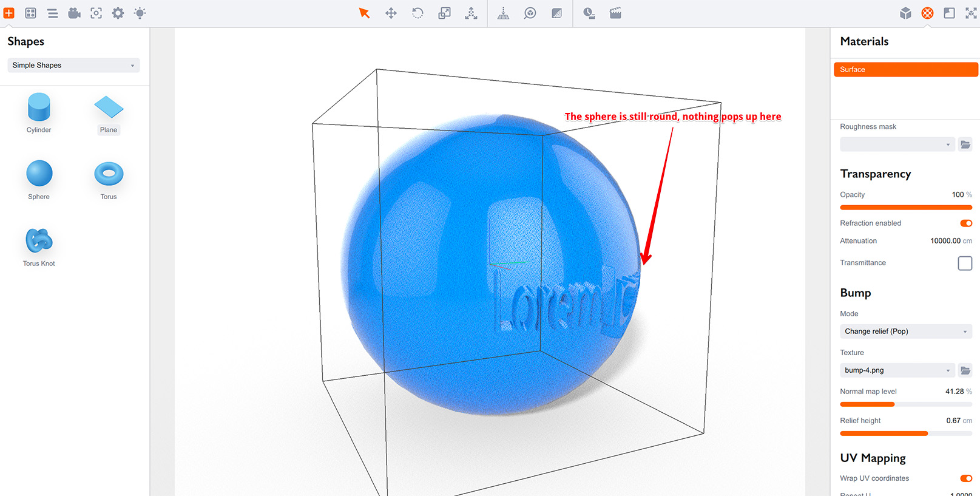Image resolution: width=980 pixels, height=496 pixels.
Task: Click the light bulb lighting icon
Action: 140,13
